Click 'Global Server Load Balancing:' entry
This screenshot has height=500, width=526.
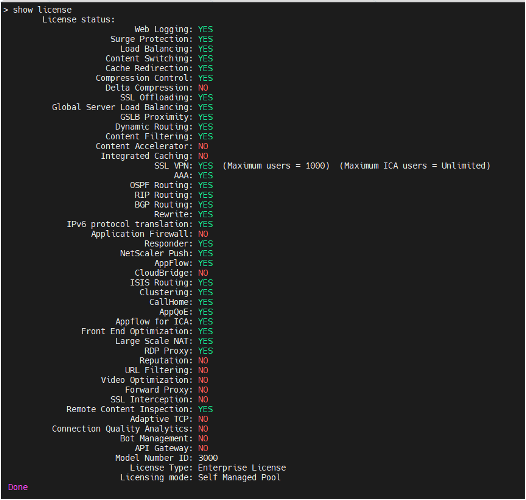pos(122,107)
